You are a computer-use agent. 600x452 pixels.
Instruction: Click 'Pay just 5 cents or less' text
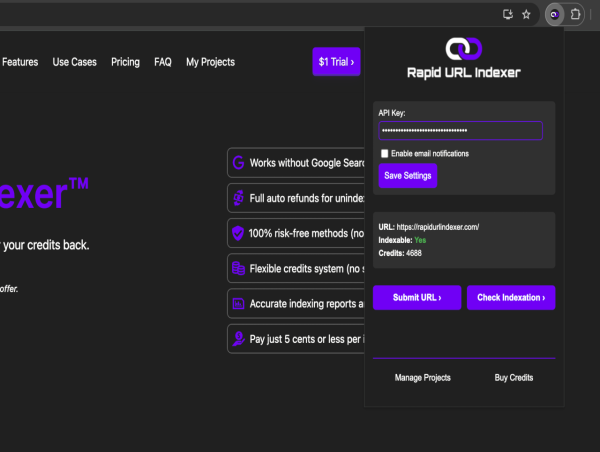307,339
